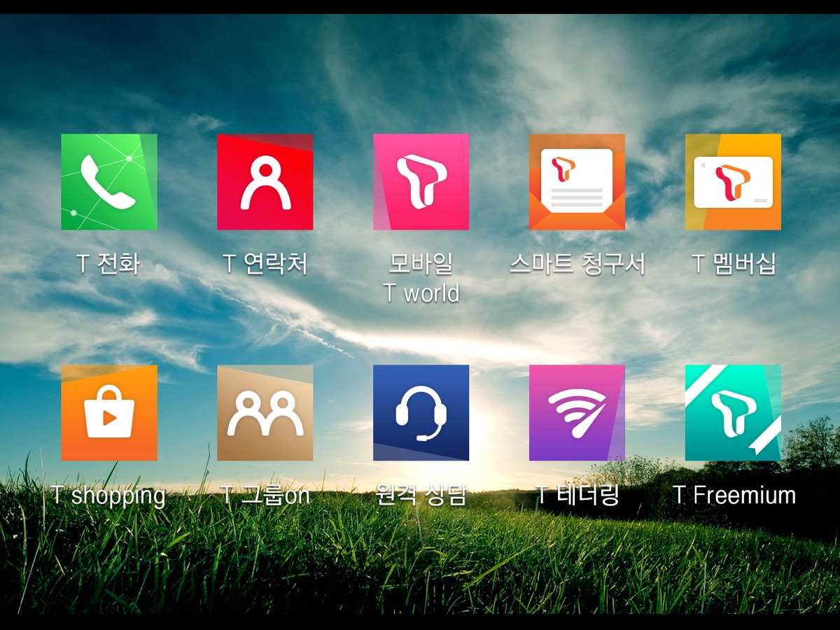Screen dimensions: 840x630
Task: Open the T 전화 phone app icon
Action: tap(108, 182)
